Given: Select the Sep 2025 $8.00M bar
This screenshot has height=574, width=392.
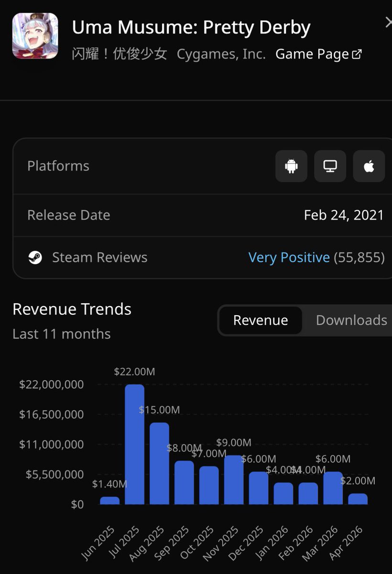Looking at the screenshot, I should (185, 483).
